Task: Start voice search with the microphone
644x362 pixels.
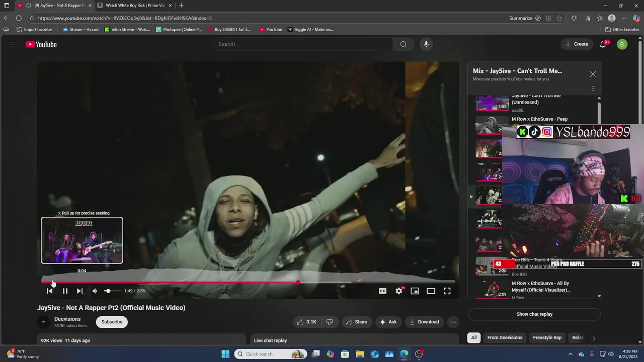Action: point(426,44)
